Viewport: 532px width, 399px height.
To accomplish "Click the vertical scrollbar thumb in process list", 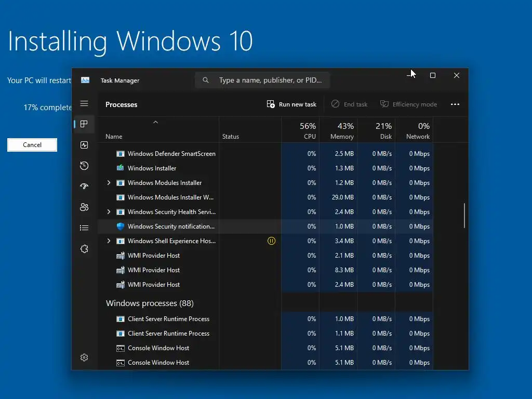I will pyautogui.click(x=464, y=216).
